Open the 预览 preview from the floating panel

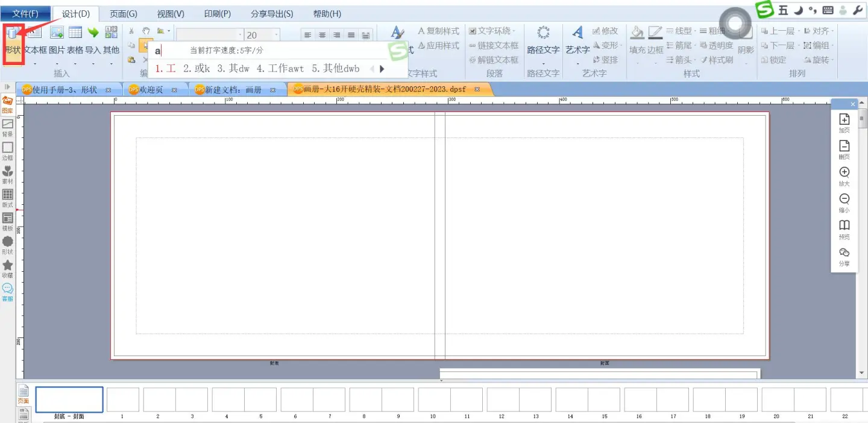point(844,230)
